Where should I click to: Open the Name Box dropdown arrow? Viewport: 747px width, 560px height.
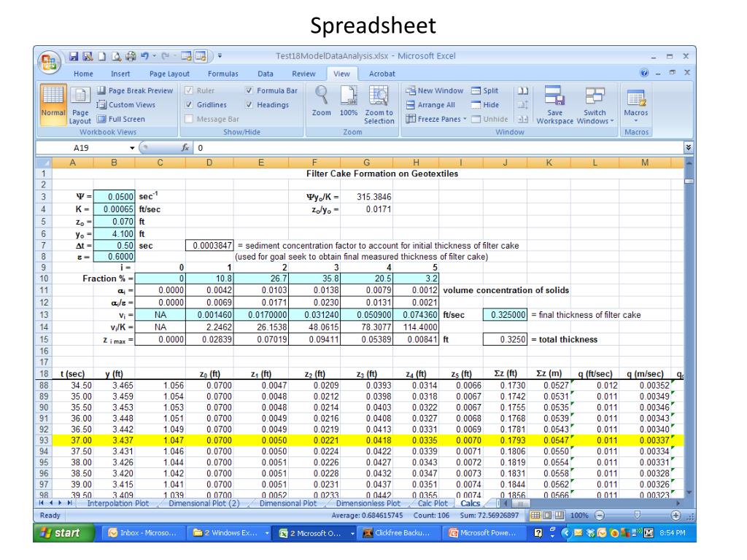point(132,147)
